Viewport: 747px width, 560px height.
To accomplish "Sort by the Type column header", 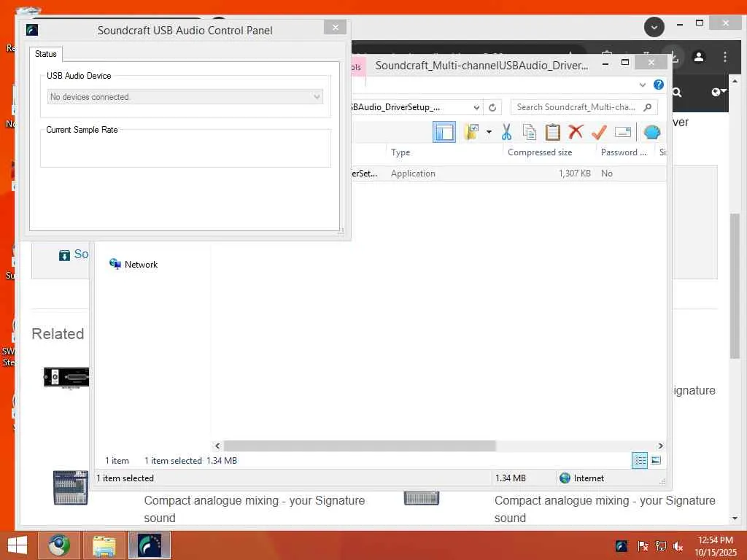I will (x=400, y=152).
